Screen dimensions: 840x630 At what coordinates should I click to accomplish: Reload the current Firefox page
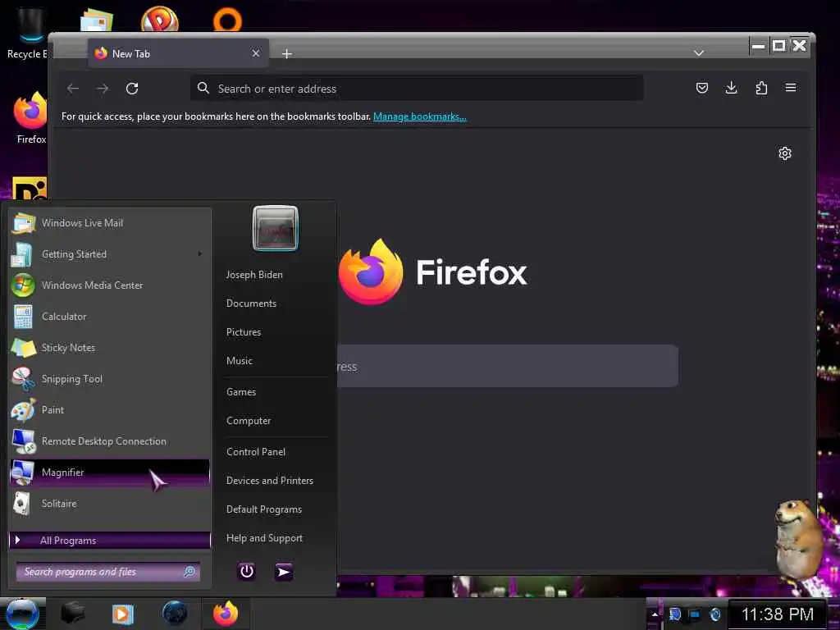pos(132,89)
